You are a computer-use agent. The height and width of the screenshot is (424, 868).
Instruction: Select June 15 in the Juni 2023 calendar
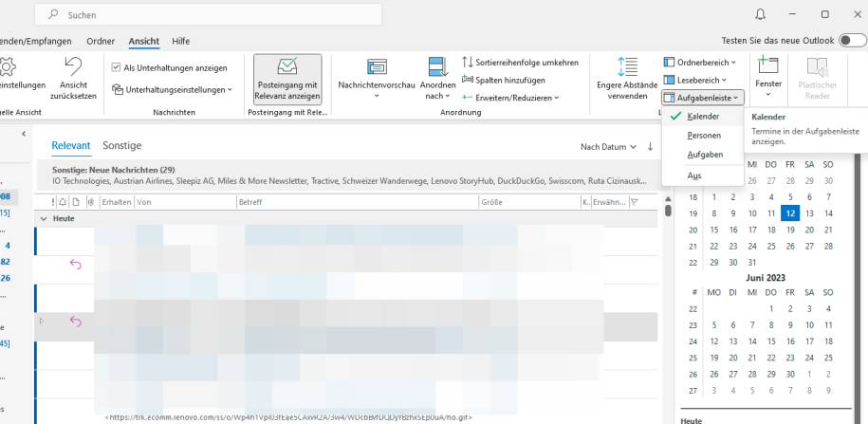pos(771,341)
